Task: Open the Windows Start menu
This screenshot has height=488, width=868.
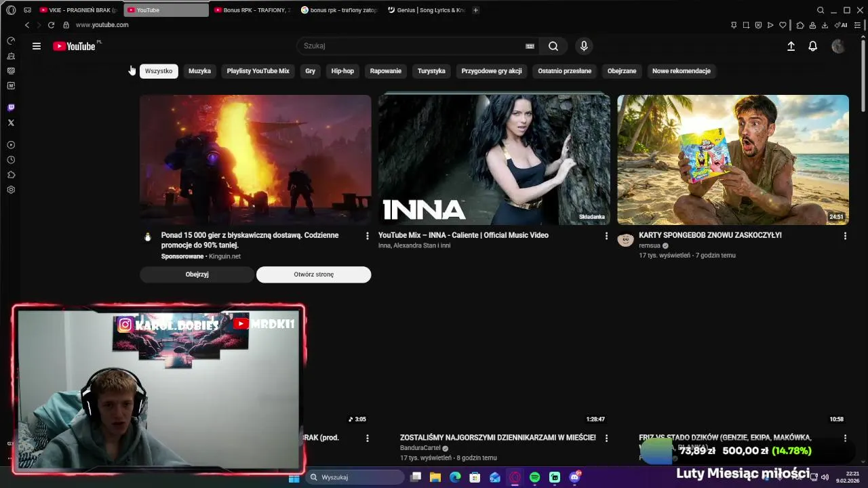Action: (294, 477)
